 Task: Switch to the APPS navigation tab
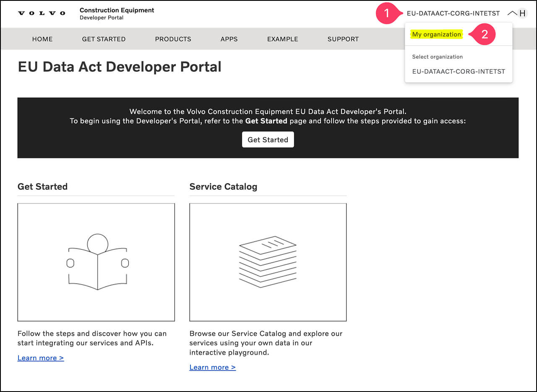click(229, 39)
